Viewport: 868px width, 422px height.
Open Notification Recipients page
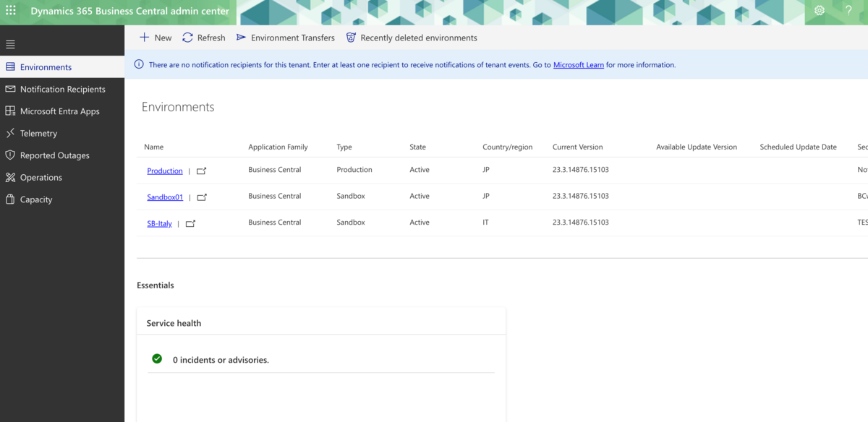(x=62, y=89)
